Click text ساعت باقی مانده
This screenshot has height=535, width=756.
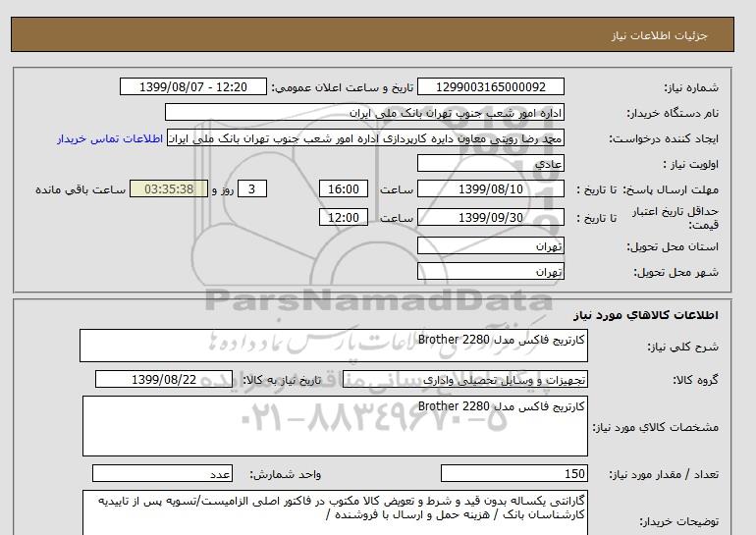(81, 189)
